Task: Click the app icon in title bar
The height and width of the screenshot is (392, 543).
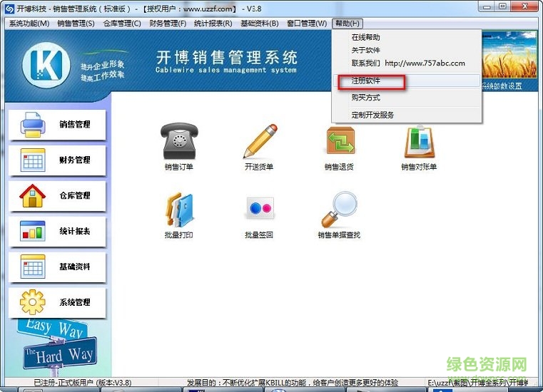Action: (9, 9)
